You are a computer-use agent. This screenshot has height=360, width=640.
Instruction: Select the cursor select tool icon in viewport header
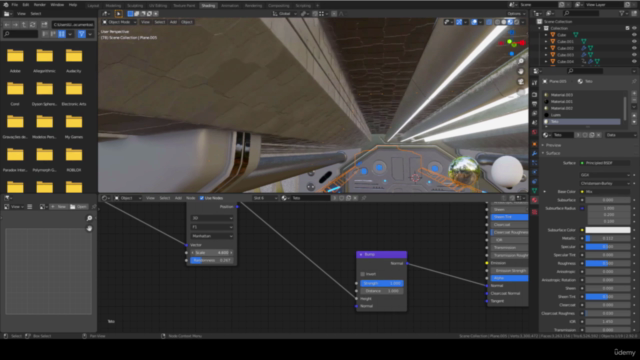(x=119, y=13)
